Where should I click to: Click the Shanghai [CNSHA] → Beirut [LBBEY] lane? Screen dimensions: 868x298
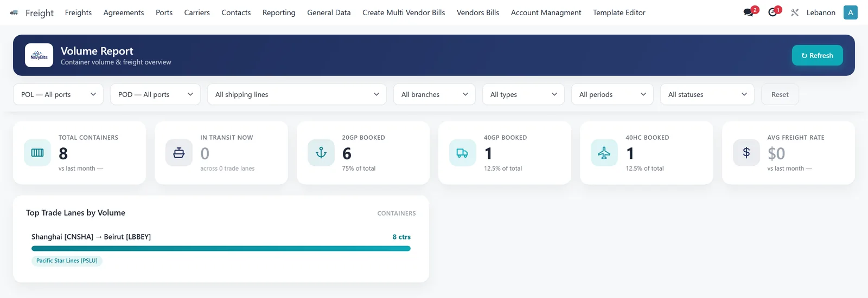[91, 237]
